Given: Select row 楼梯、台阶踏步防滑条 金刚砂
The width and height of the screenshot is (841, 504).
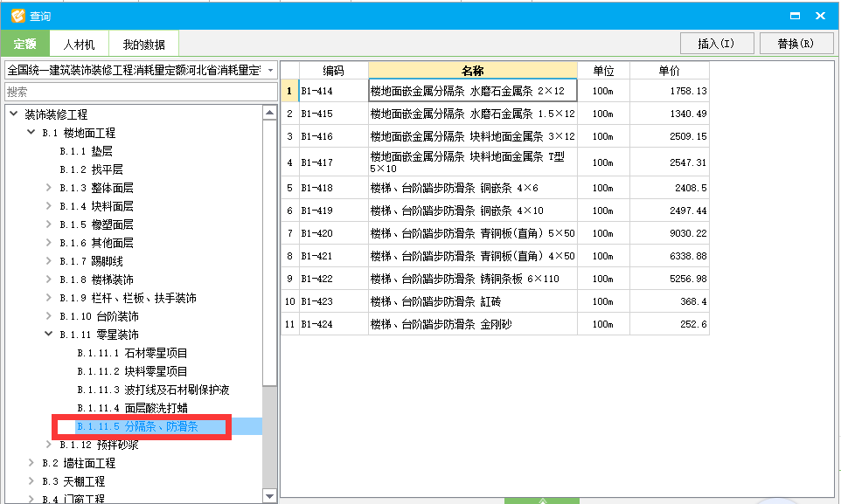Looking at the screenshot, I should 473,324.
